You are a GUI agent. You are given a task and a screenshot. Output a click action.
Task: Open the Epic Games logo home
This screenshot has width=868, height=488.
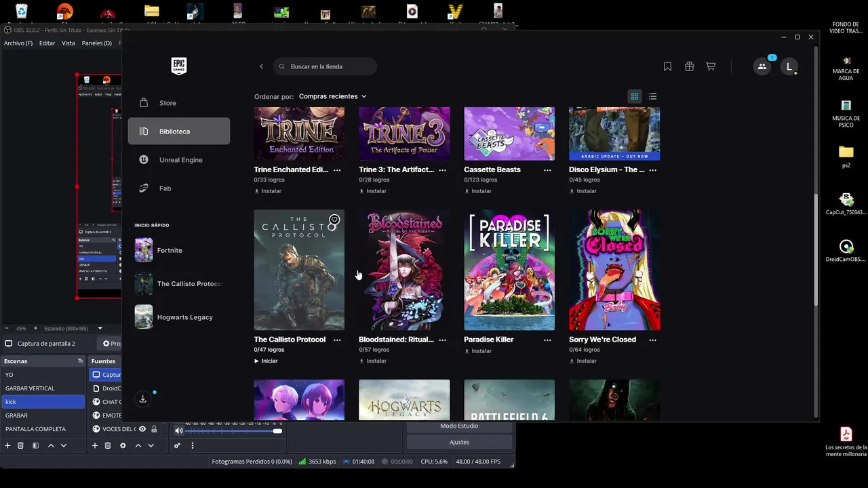click(178, 66)
